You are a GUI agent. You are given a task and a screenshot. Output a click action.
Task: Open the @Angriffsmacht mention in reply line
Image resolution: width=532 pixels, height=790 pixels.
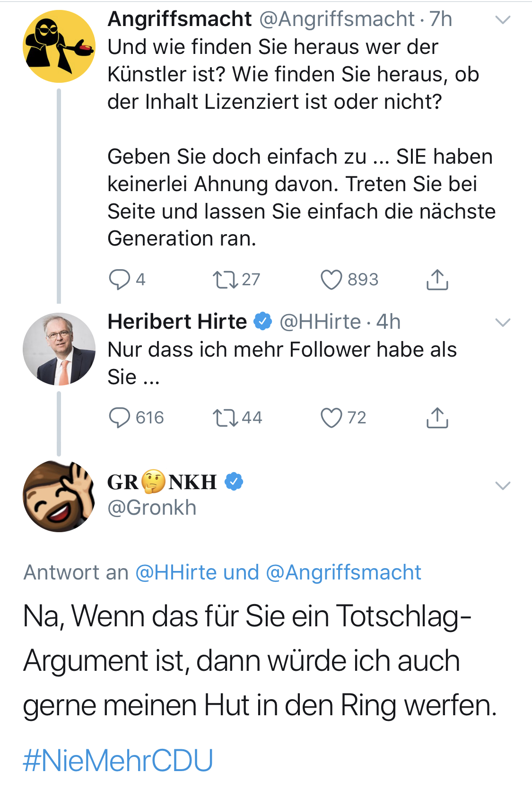pos(343,572)
